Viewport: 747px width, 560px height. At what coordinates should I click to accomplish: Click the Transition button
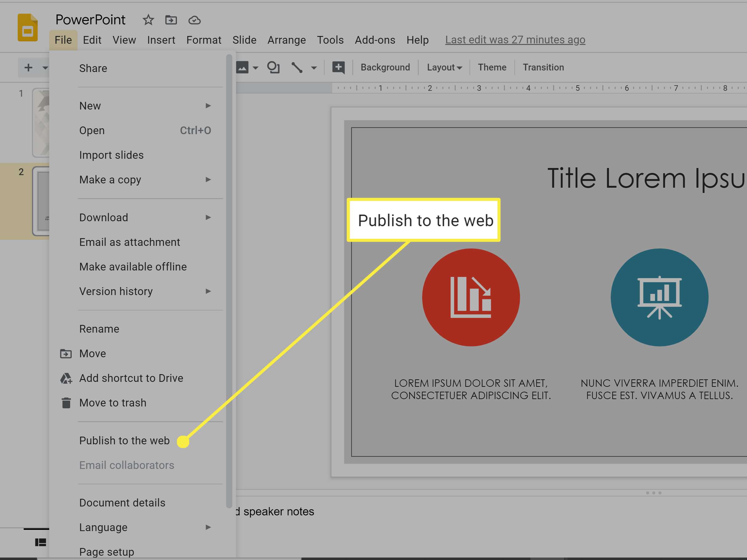pyautogui.click(x=542, y=67)
